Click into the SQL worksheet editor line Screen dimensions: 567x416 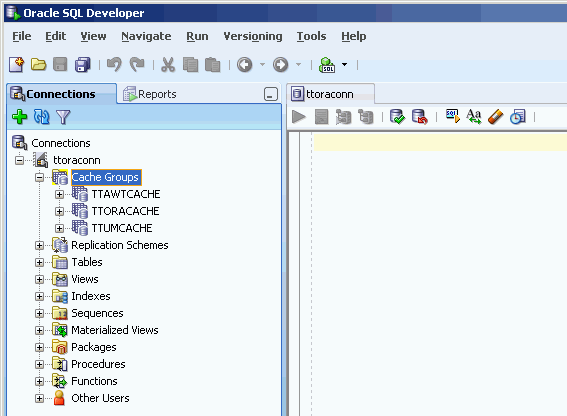tap(440, 142)
